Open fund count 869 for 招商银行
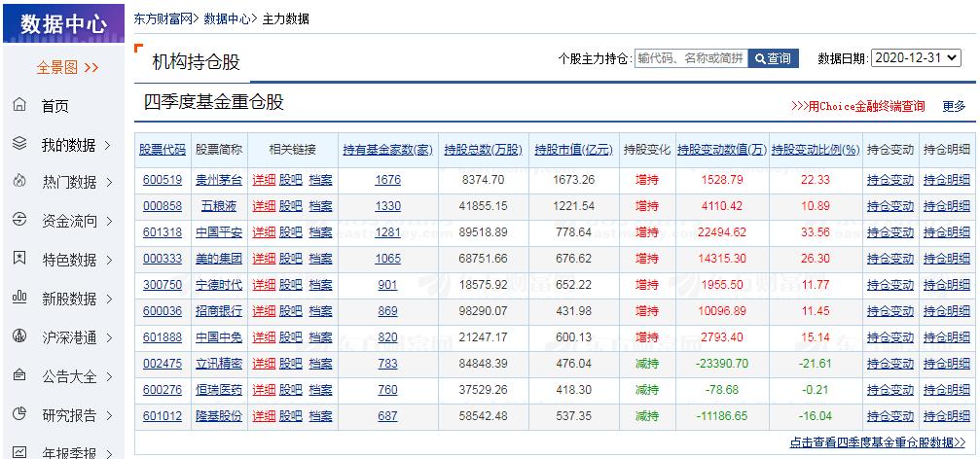 click(x=387, y=311)
